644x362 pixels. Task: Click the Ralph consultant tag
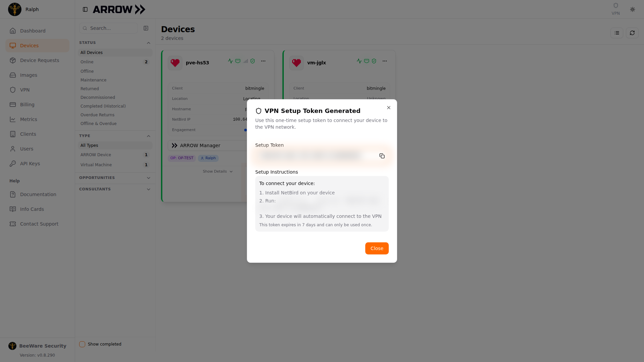pyautogui.click(x=208, y=158)
